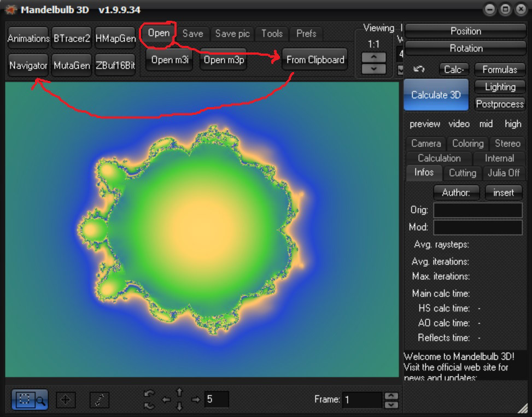532x417 pixels.
Task: Increment Frame number with up stepper
Action: tap(391, 396)
